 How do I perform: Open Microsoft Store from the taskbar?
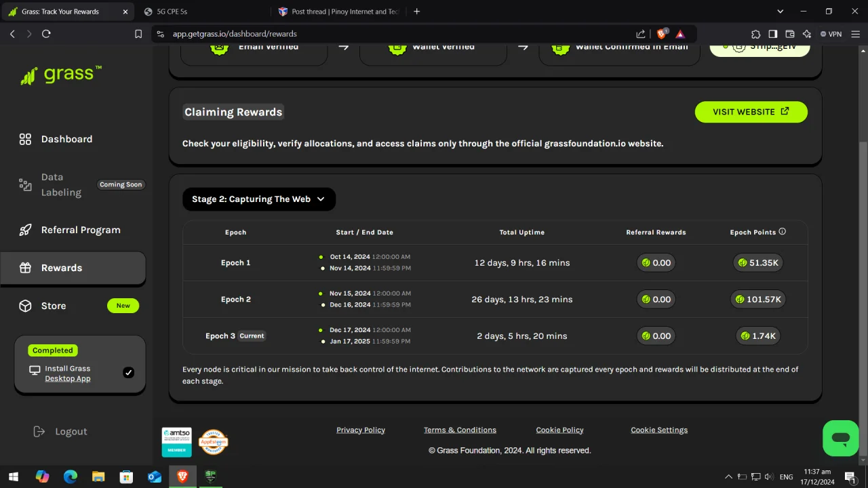click(x=126, y=476)
